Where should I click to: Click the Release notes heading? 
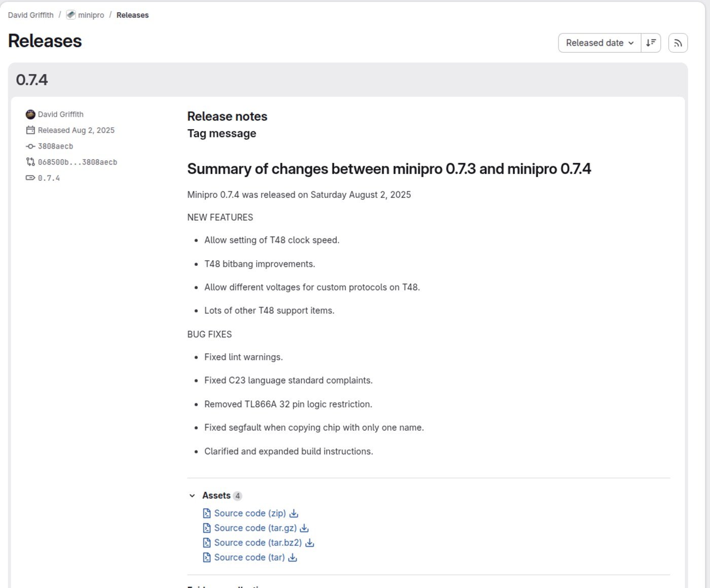pyautogui.click(x=227, y=116)
